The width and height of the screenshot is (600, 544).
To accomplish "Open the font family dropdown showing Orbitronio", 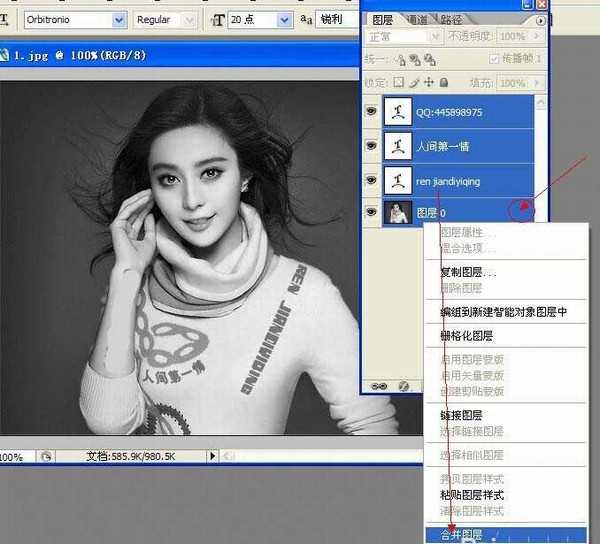I will tap(120, 20).
